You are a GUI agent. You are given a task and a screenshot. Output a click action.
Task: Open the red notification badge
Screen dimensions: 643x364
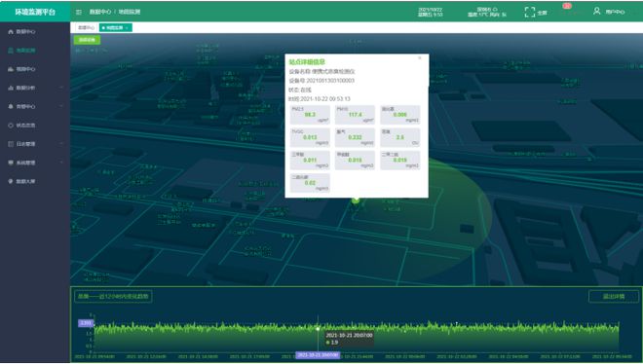(x=567, y=6)
